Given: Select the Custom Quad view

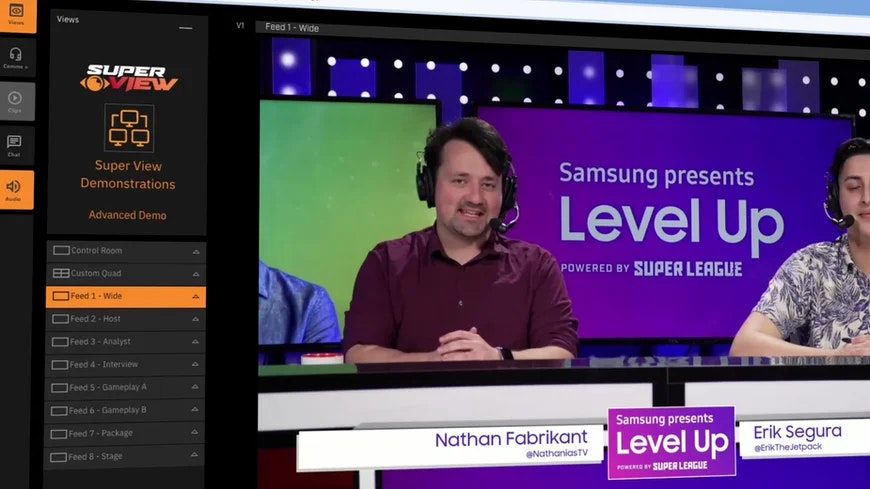Looking at the screenshot, I should point(126,274).
